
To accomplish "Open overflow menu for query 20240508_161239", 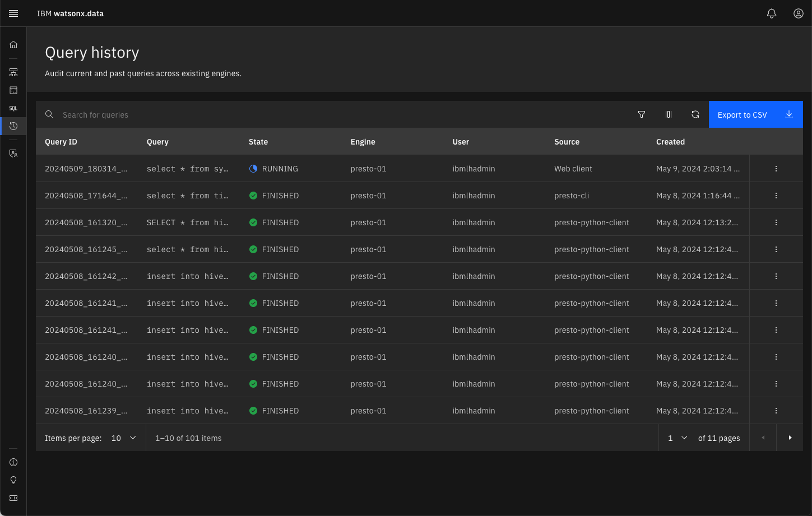I will 776,411.
